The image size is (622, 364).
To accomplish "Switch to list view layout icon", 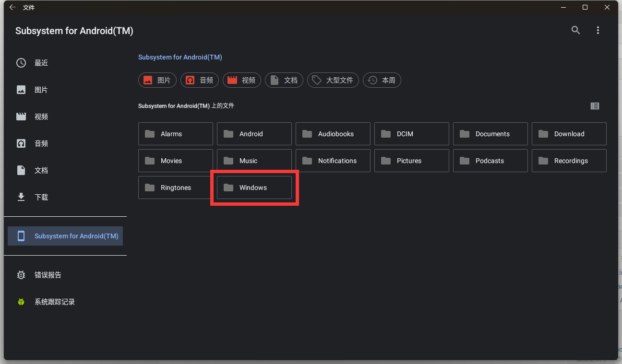I will click(x=595, y=106).
